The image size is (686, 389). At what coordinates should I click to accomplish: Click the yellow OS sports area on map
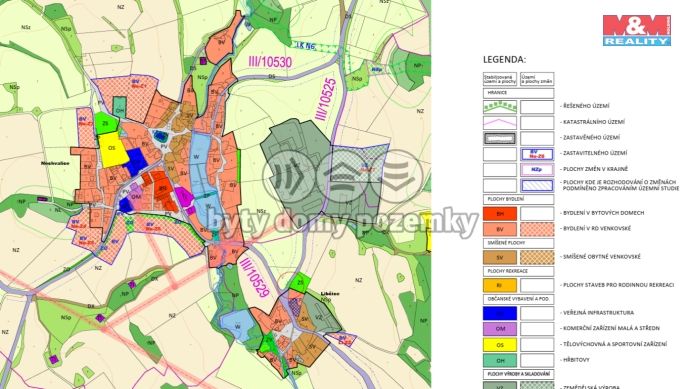pyautogui.click(x=113, y=149)
